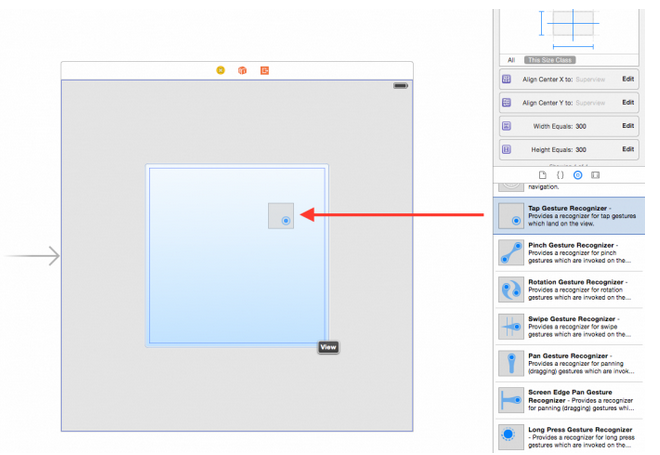Click the Align Center X constraint icon
The height and width of the screenshot is (455, 660).
506,79
